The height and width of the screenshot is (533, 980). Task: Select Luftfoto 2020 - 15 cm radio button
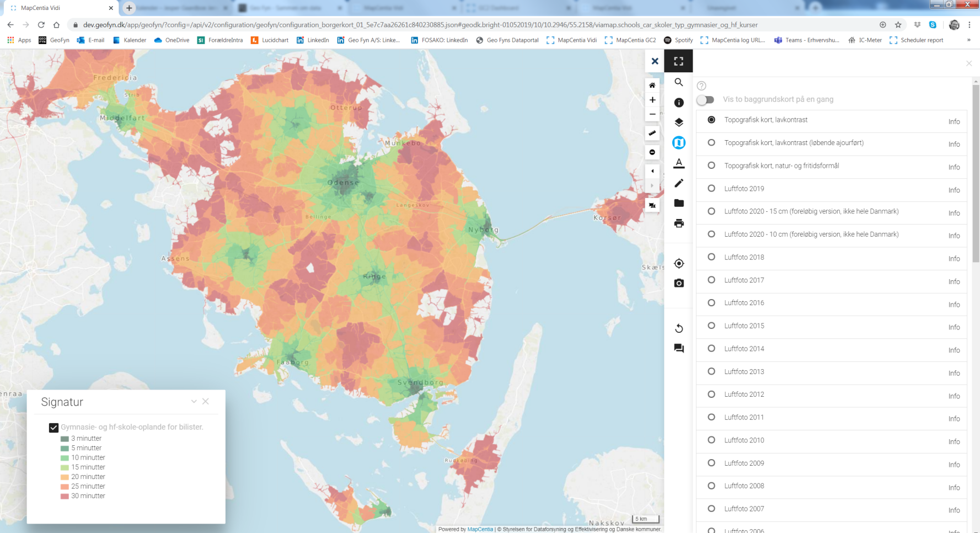pos(711,211)
